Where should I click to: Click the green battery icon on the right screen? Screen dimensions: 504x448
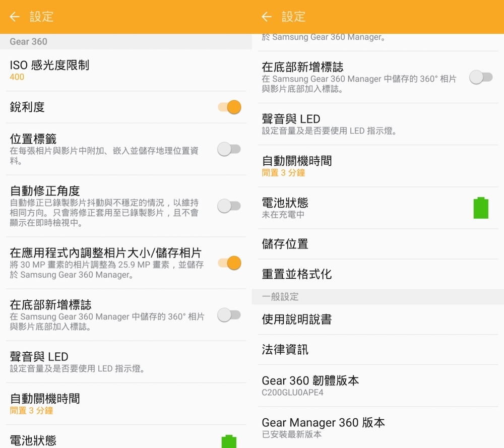(481, 208)
